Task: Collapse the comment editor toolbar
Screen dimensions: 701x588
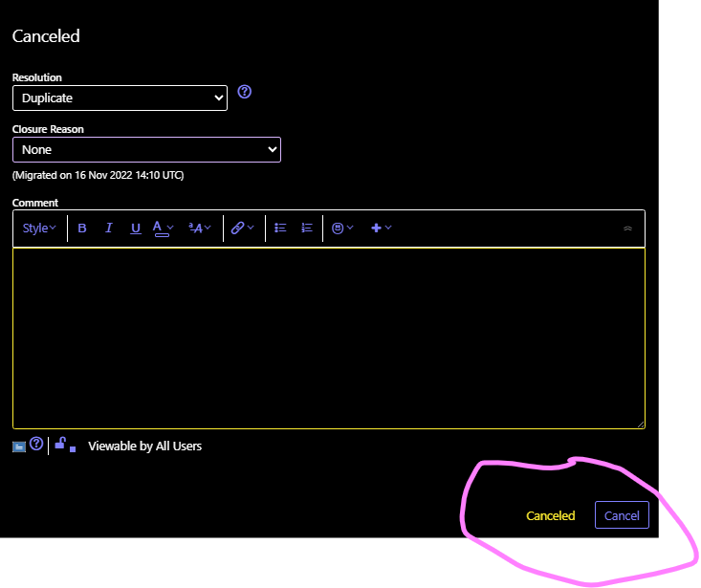Action: pos(627,229)
